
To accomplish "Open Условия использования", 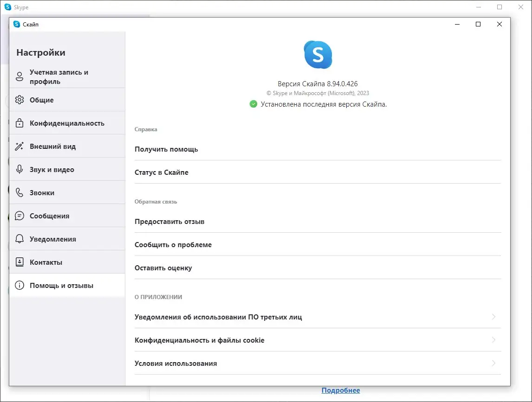I will (318, 364).
